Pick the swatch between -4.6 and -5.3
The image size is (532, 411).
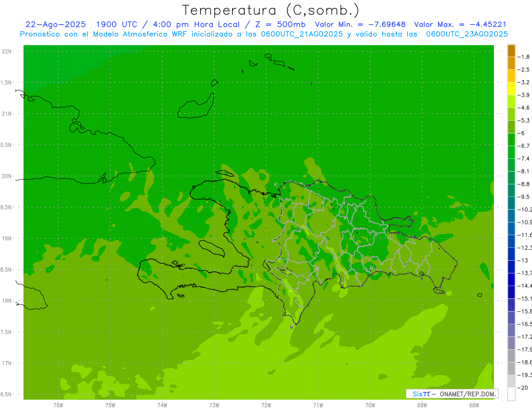point(511,114)
